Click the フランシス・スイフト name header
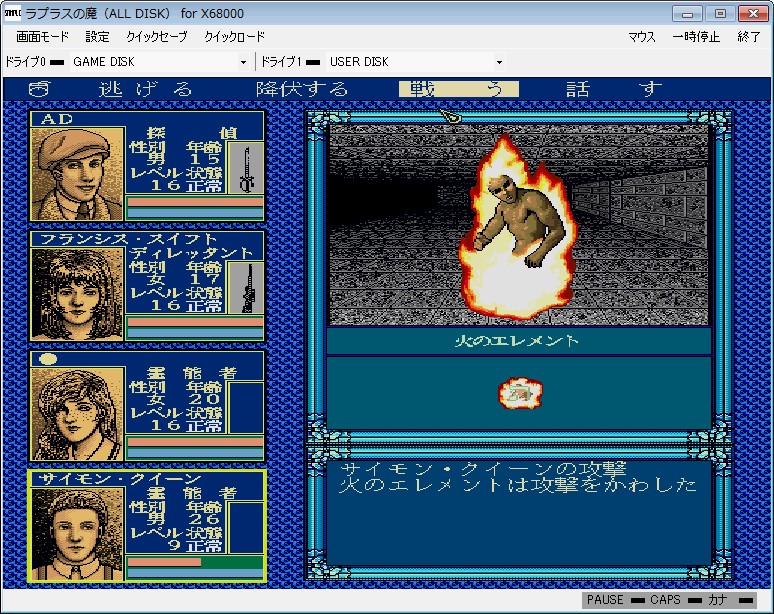 128,239
